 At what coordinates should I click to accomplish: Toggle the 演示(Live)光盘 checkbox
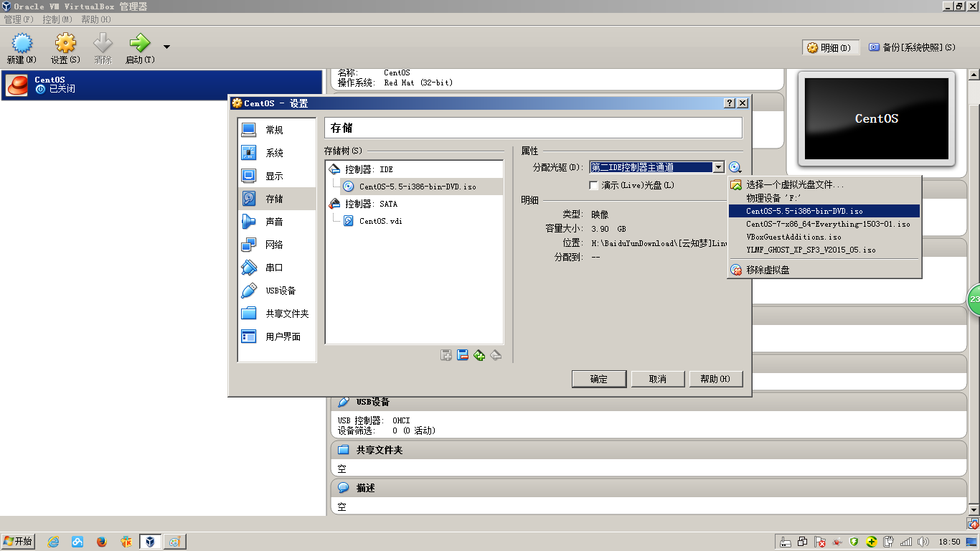click(x=593, y=185)
